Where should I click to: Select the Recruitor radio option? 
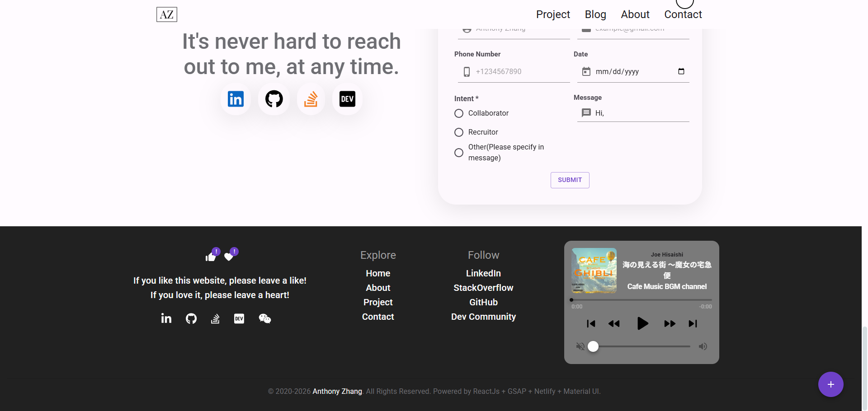459,132
